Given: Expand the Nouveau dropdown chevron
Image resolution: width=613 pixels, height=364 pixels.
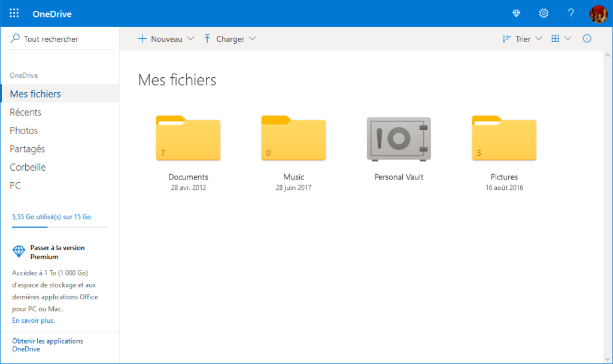Looking at the screenshot, I should (x=190, y=39).
